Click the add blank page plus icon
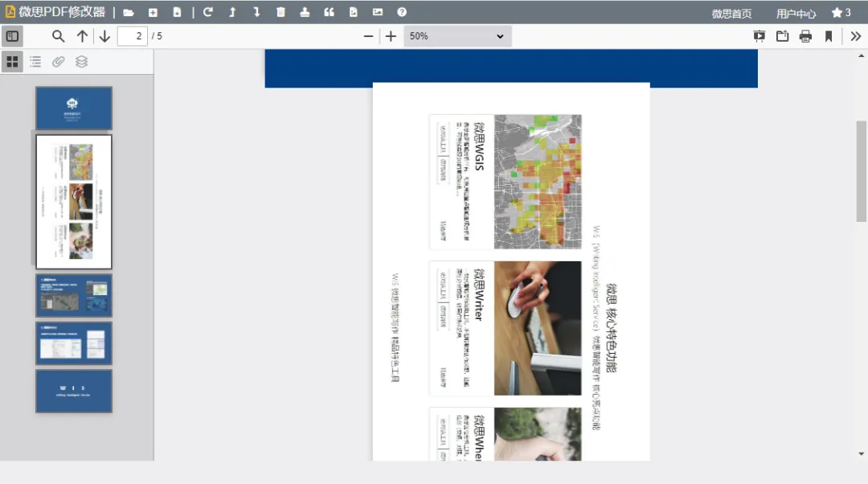868x484 pixels. (x=153, y=12)
